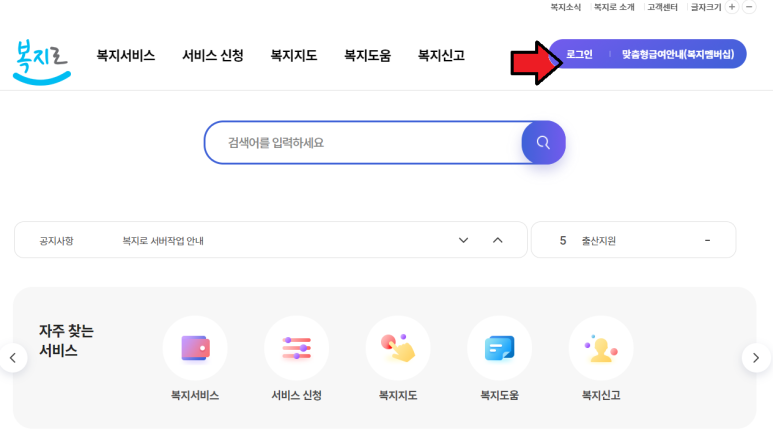
Task: Slide carousel to next with right arrow
Action: [756, 358]
